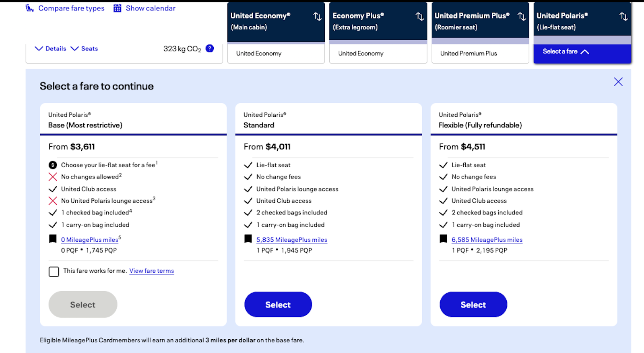Open the 6,585 MileagePlus miles link
This screenshot has height=353, width=644.
[487, 240]
